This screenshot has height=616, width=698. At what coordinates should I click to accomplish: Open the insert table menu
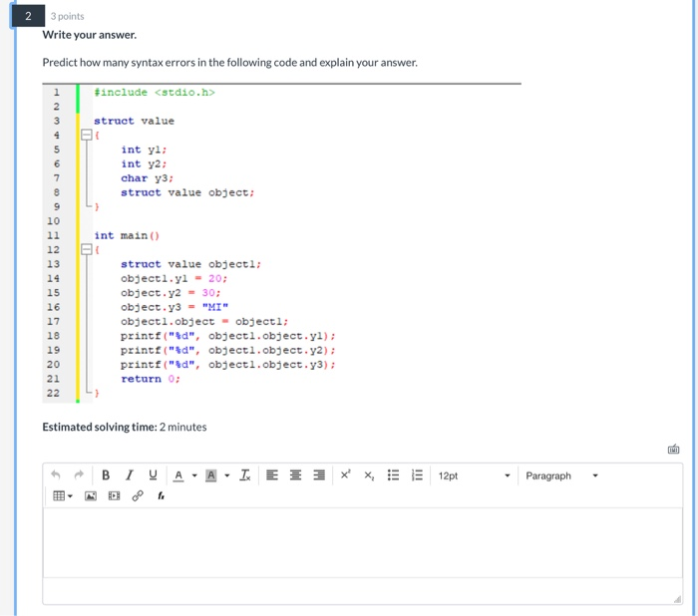(x=63, y=495)
